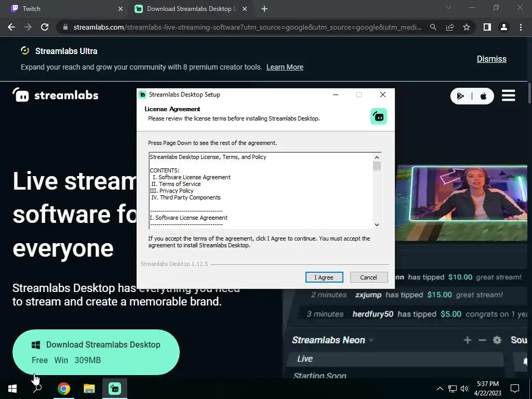This screenshot has height=399, width=532.
Task: Open Apple App Store link
Action: (x=484, y=96)
